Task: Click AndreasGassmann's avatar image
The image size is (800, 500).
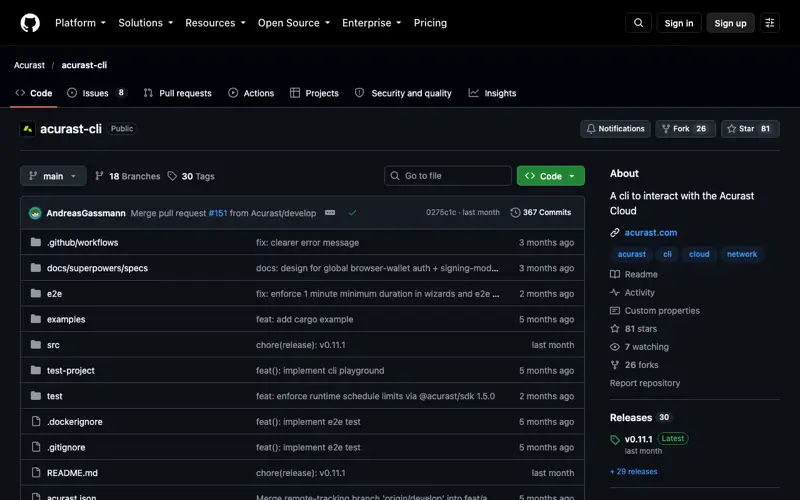Action: coord(35,213)
